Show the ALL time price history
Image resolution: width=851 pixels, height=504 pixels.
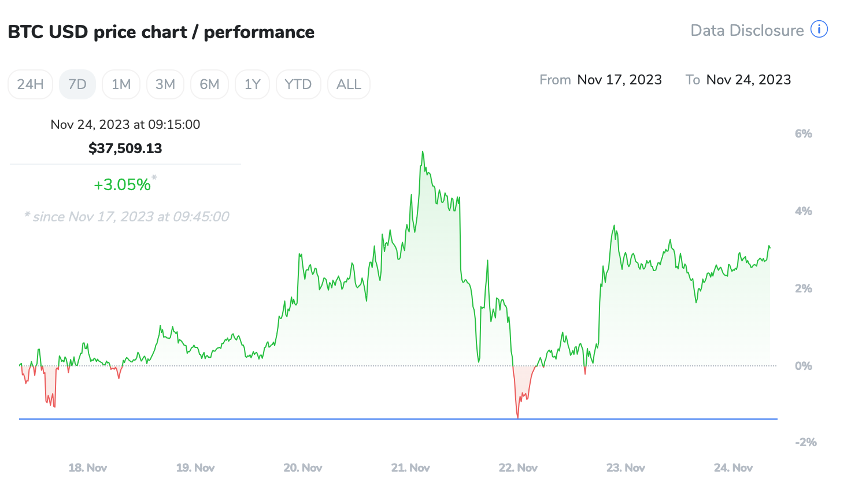pos(349,84)
